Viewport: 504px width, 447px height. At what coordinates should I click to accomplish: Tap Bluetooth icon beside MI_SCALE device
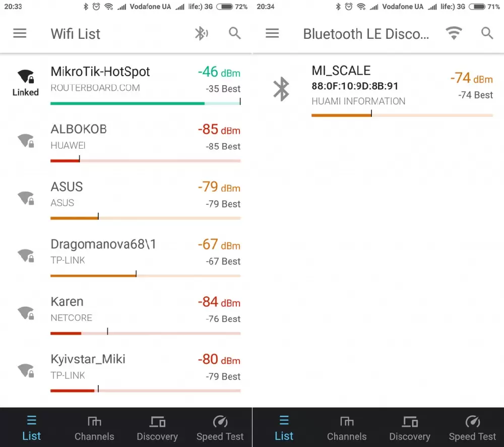[281, 89]
